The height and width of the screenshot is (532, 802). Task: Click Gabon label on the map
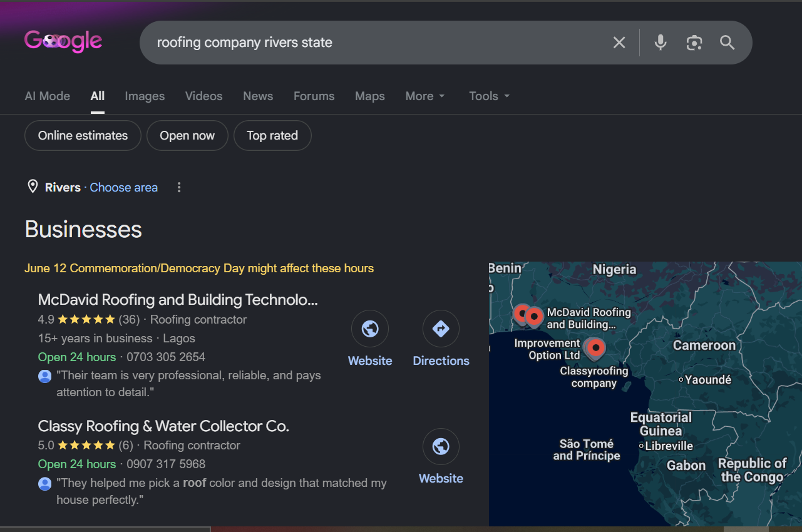(x=686, y=465)
